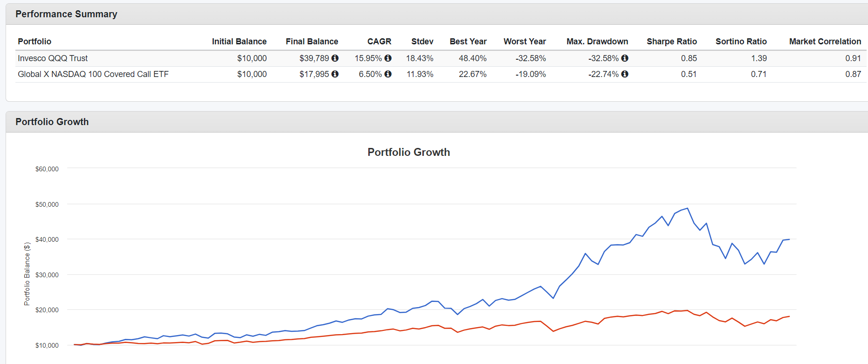Screen dimensions: 868x364
Task: Select Invesco QQQ Trust portfolio name
Action: click(x=53, y=58)
